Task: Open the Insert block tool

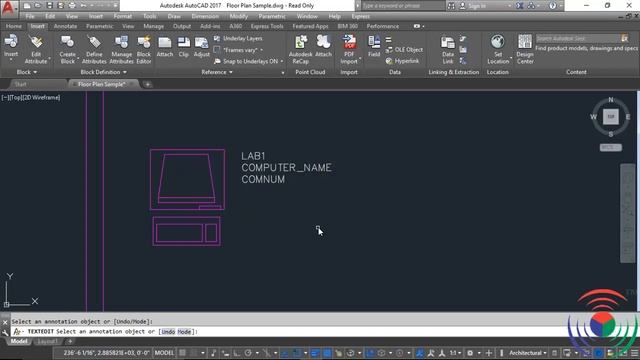Action: (11, 46)
